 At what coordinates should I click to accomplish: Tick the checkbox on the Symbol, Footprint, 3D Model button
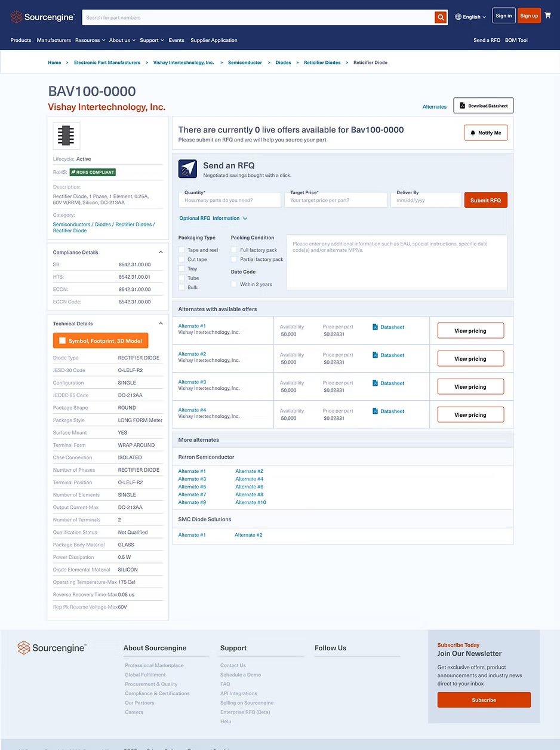click(x=62, y=340)
